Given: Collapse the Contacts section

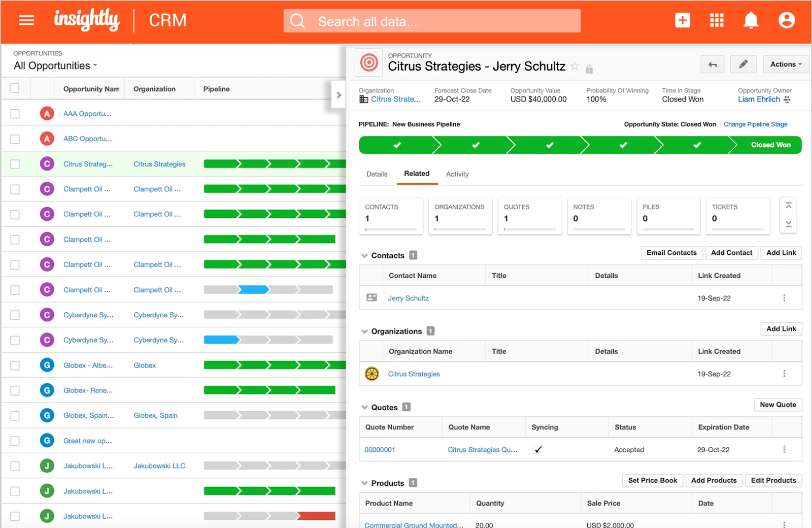Looking at the screenshot, I should 364,255.
